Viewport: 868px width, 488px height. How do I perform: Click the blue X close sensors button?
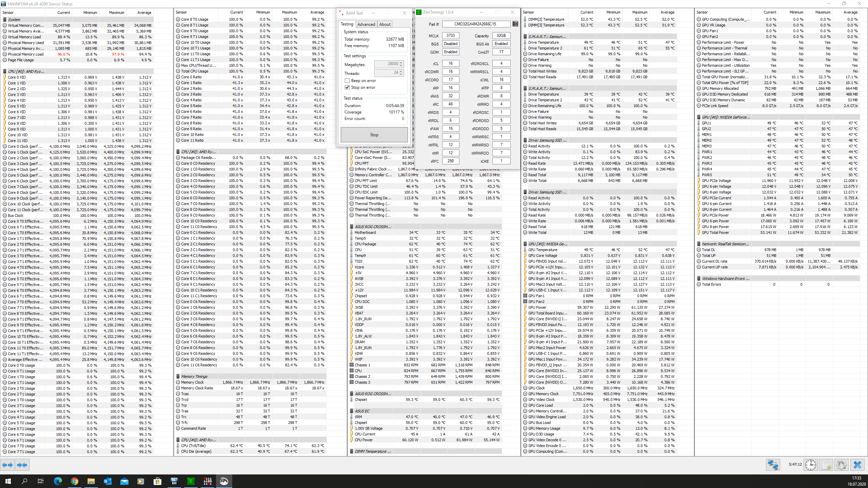[x=857, y=465]
